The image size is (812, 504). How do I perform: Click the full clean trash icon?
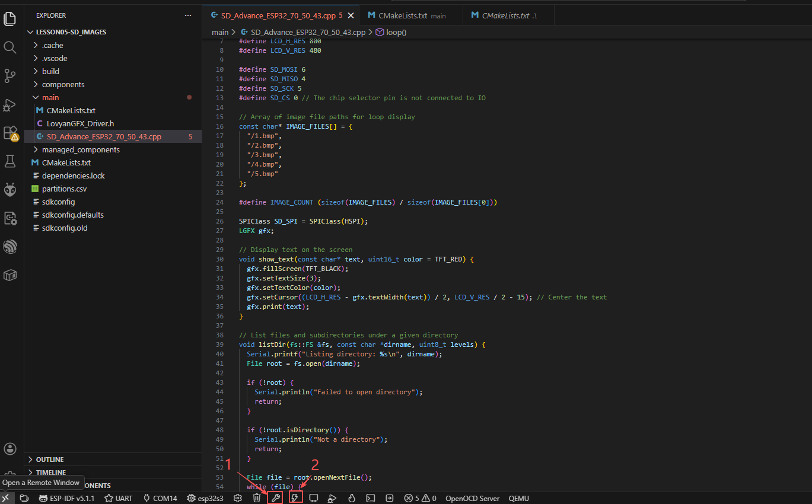(256, 498)
